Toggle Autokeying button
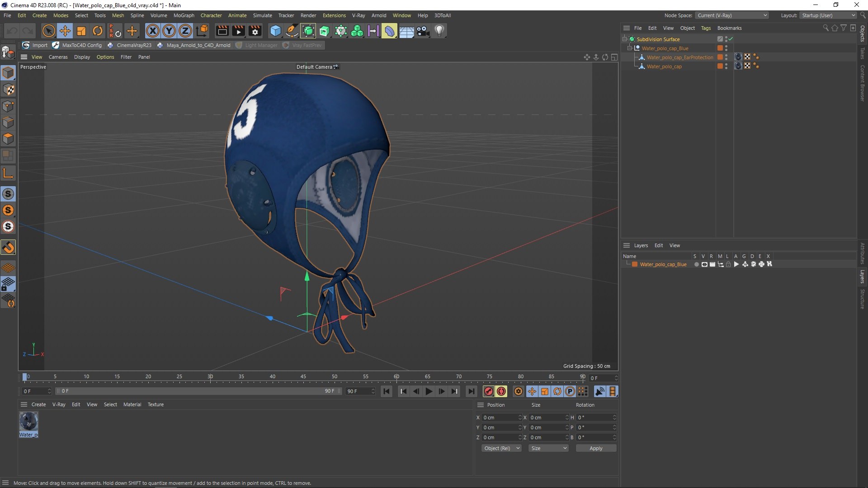The width and height of the screenshot is (868, 488). coord(501,392)
